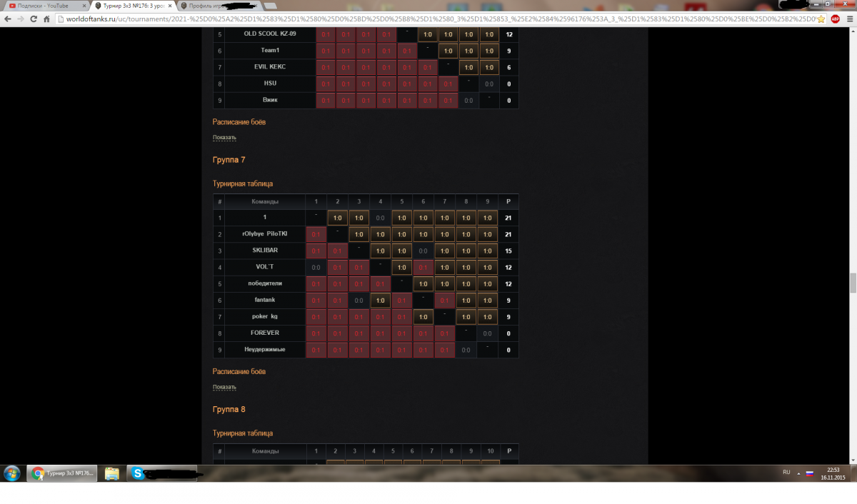Click column 10 header in Группа 8
The image size is (857, 504).
pos(490,451)
